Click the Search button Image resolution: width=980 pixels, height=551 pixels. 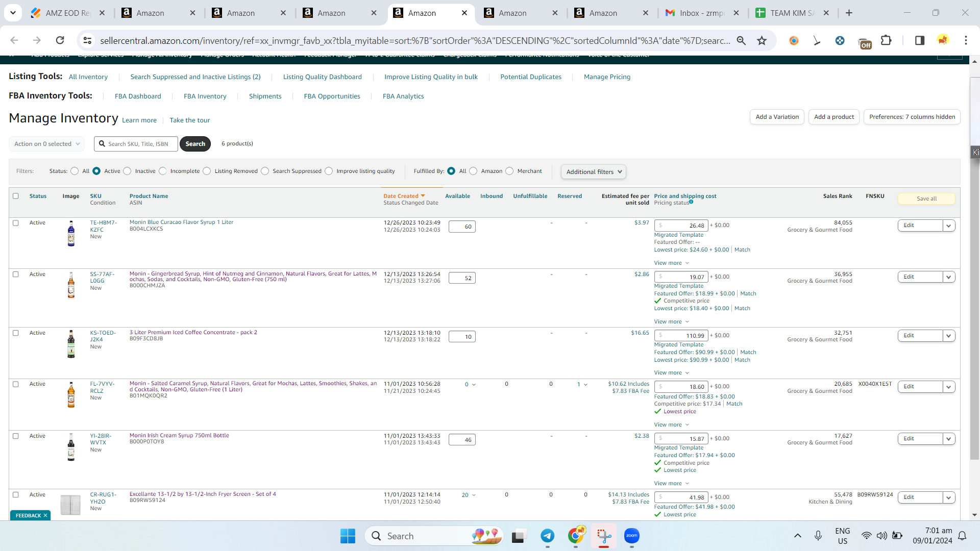point(195,144)
